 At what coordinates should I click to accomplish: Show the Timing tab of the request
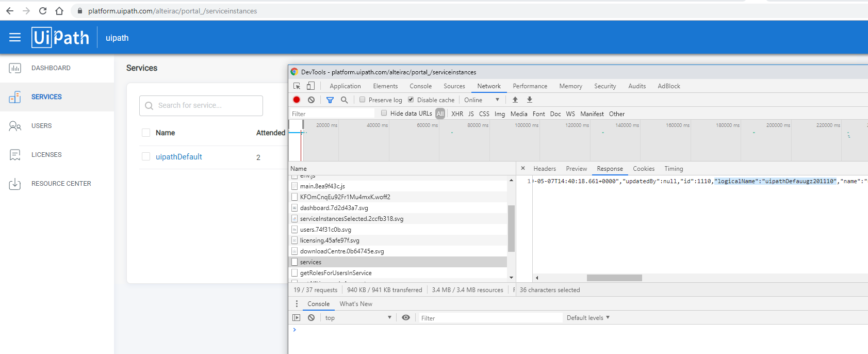pos(674,169)
